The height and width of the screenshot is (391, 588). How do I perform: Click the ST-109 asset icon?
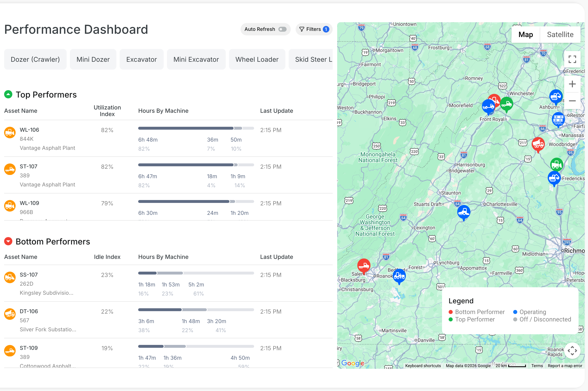(x=10, y=351)
